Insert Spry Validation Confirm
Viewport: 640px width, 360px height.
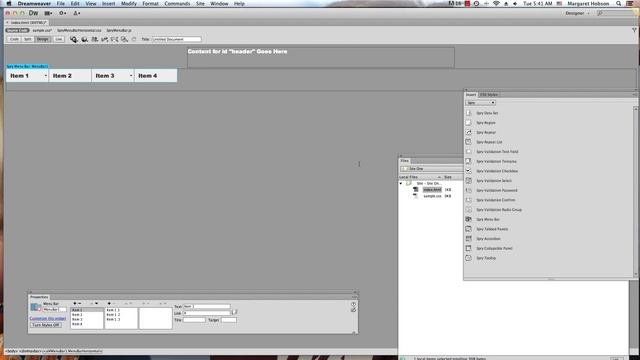click(496, 200)
